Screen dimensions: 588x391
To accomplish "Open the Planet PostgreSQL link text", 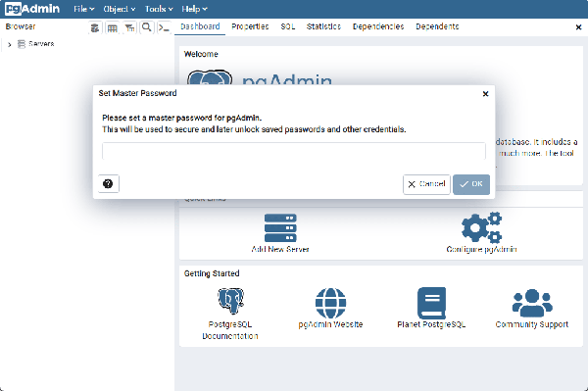I will 431,324.
